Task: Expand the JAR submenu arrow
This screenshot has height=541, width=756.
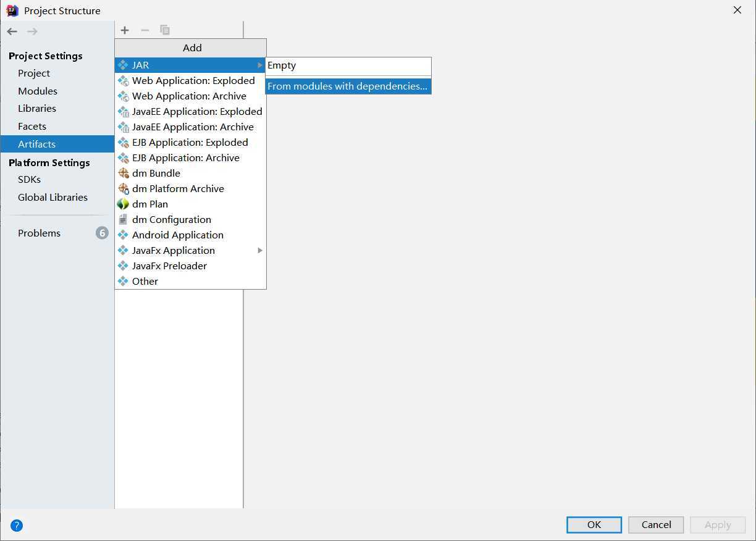Action: (260, 65)
